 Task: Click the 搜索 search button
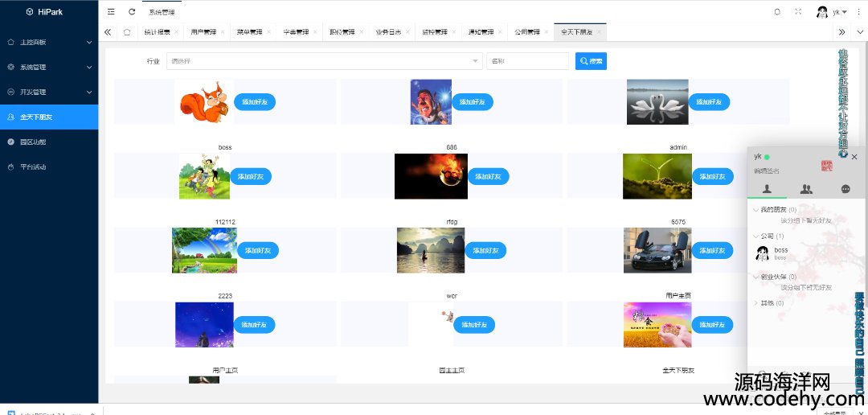click(592, 61)
